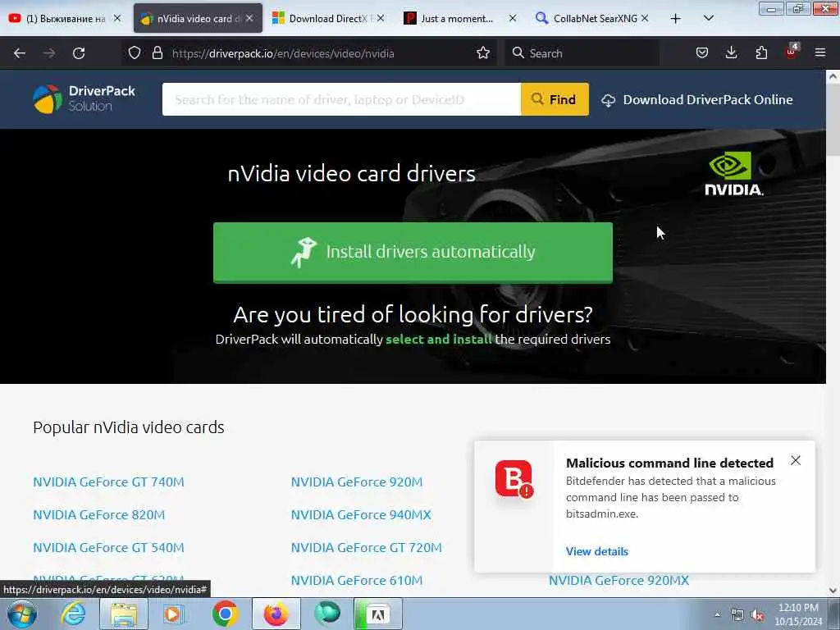Image resolution: width=840 pixels, height=630 pixels.
Task: Click the Bitdefender red B icon
Action: (x=514, y=478)
